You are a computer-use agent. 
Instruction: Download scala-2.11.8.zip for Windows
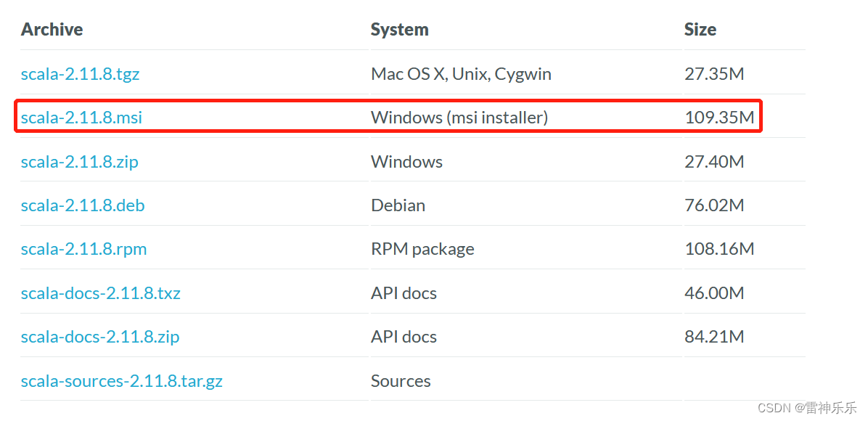pyautogui.click(x=80, y=162)
